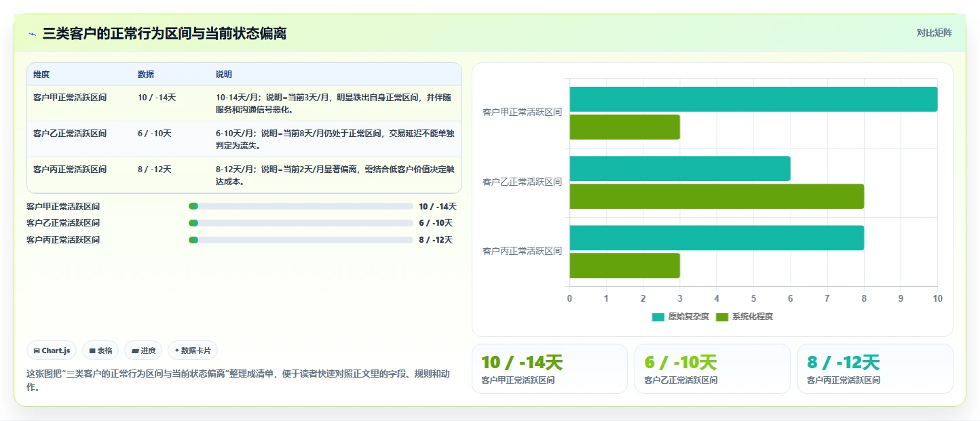Select the 表格 tag chip

point(100,350)
